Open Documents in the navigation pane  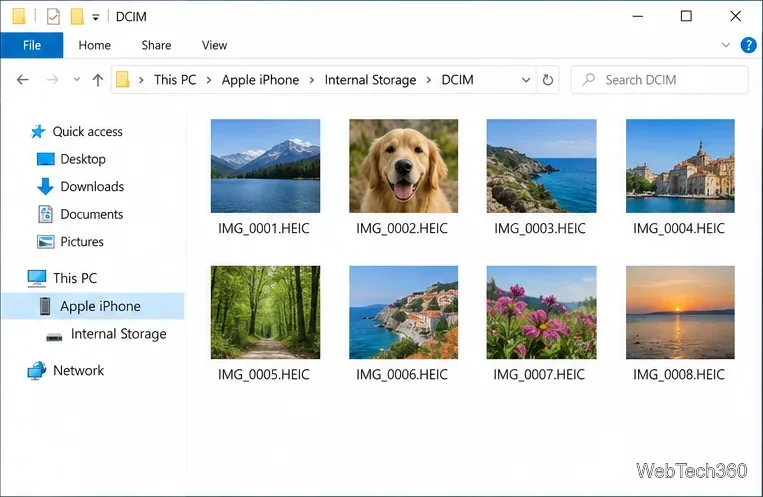tap(91, 214)
